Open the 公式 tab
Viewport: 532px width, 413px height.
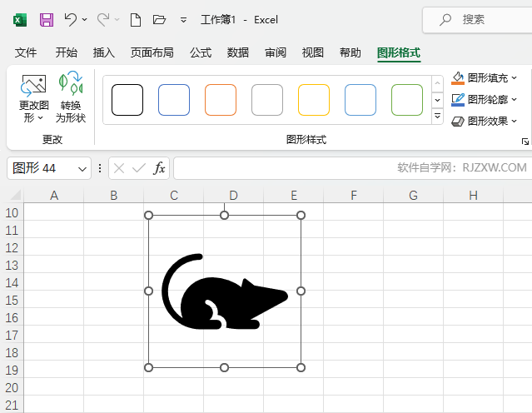[x=201, y=53]
